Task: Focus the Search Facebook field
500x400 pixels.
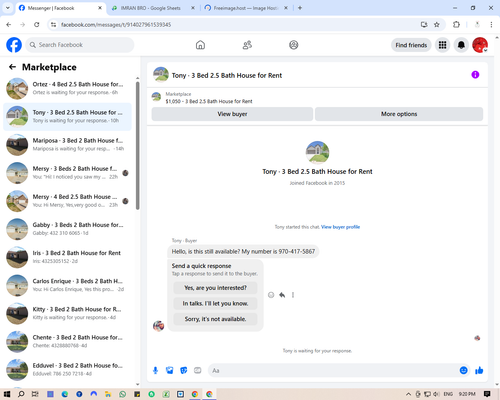Action: point(80,45)
